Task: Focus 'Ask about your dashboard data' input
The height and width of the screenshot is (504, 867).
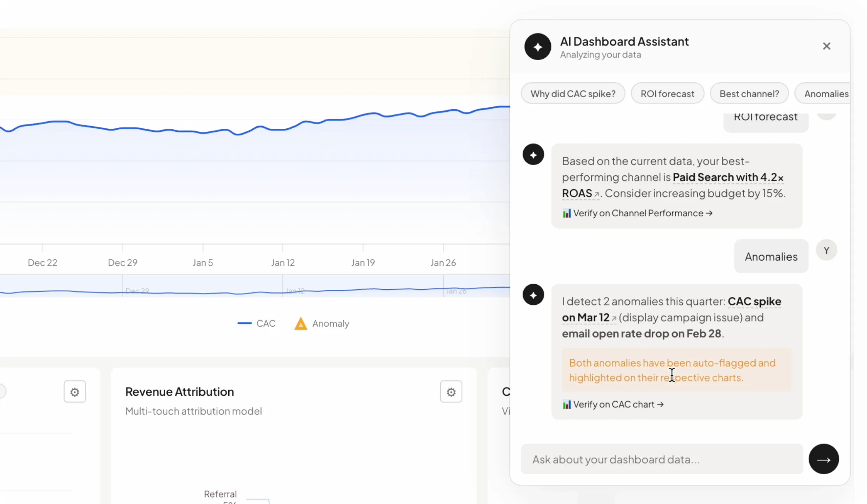Action: [x=662, y=459]
